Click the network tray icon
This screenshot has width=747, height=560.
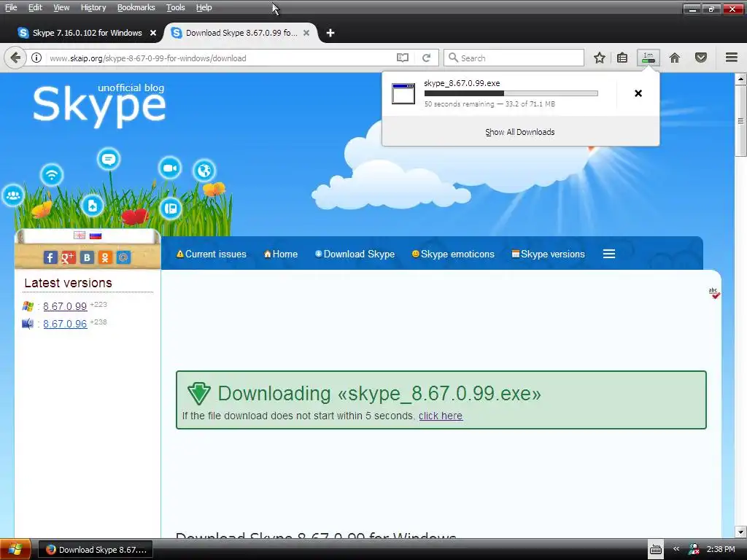pos(694,549)
